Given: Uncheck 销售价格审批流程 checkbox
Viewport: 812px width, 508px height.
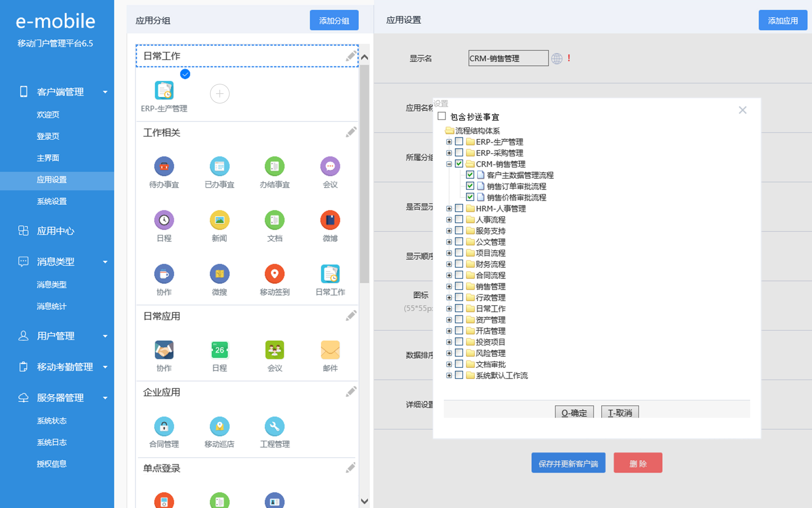Looking at the screenshot, I should coord(470,197).
